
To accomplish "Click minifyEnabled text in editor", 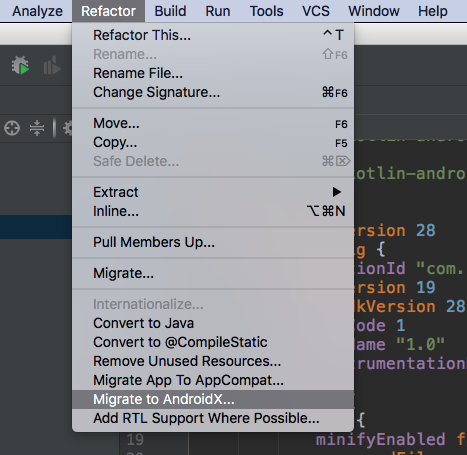I will click(380, 439).
